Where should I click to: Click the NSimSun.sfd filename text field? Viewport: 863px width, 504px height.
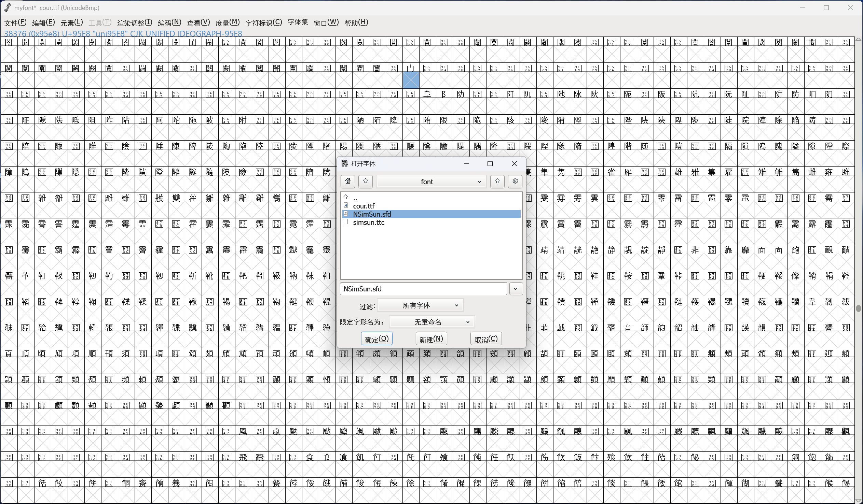coord(423,289)
